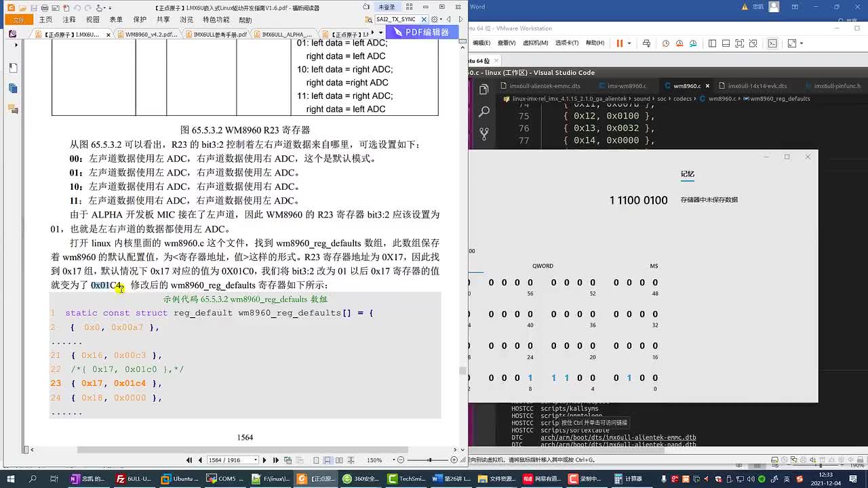Jump to the last PDF page
The image size is (868, 488).
275,460
